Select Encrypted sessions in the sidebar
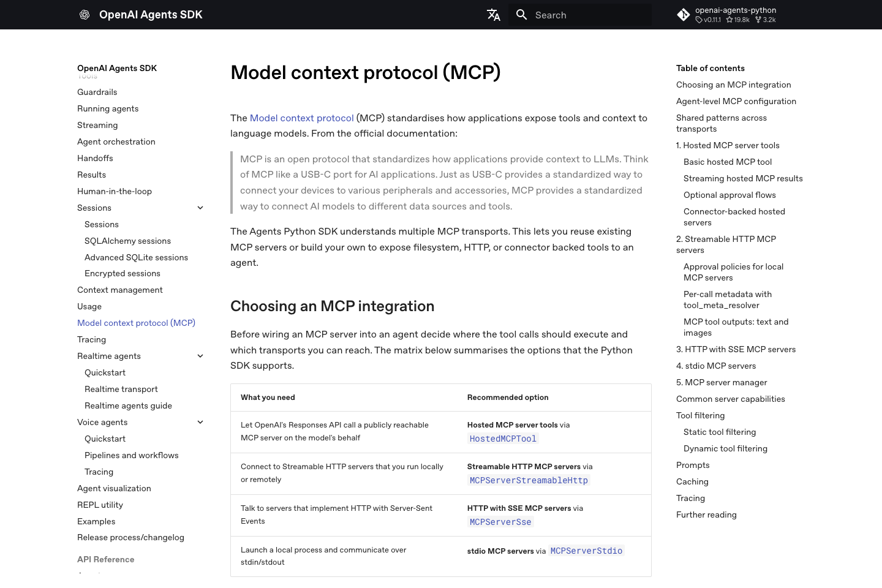This screenshot has width=882, height=588. click(123, 273)
